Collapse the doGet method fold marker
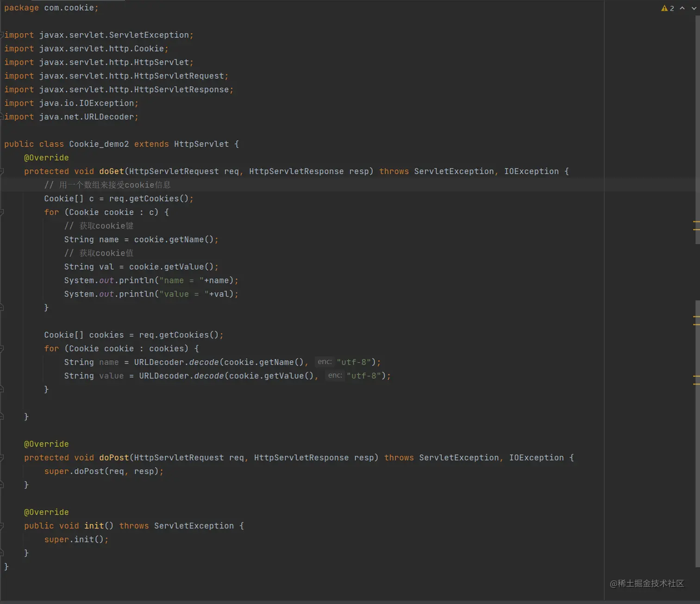Screen dimensions: 700x604 point(2,171)
